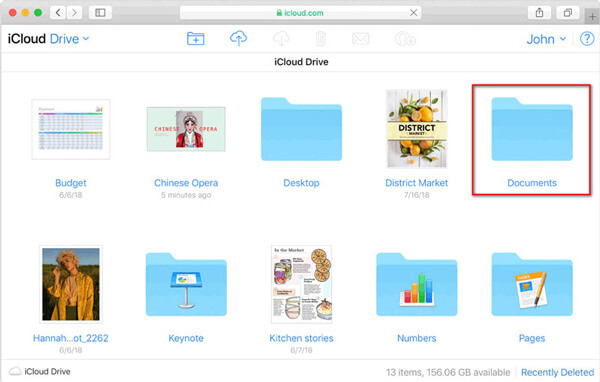Select the District Market document thumbnail
Screen dimensions: 600x382
coord(417,129)
